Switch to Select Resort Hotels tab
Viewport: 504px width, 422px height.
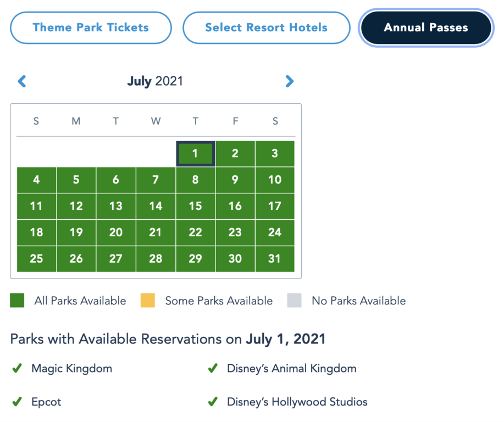(266, 27)
